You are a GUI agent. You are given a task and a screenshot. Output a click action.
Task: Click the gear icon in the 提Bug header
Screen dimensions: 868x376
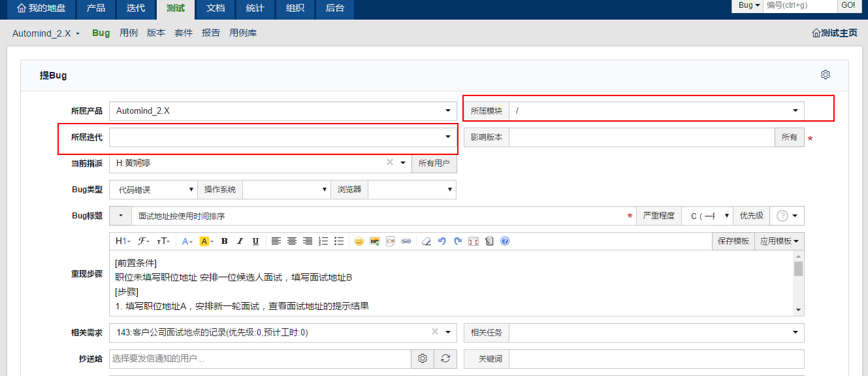click(x=826, y=75)
